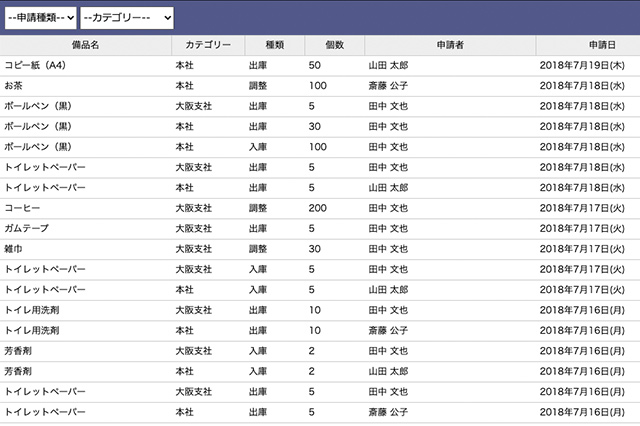Select the ガムテープ item name
Viewport: 640px width, 426px height.
point(27,229)
